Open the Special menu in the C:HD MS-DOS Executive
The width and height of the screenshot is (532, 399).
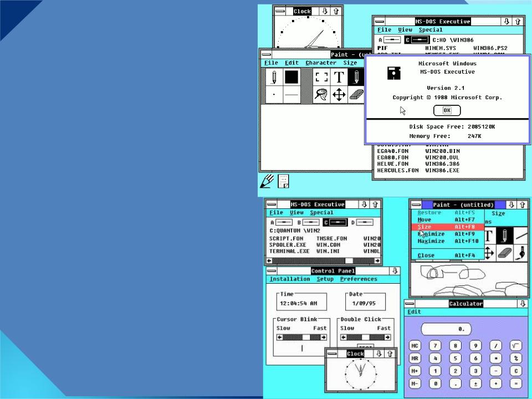click(430, 30)
